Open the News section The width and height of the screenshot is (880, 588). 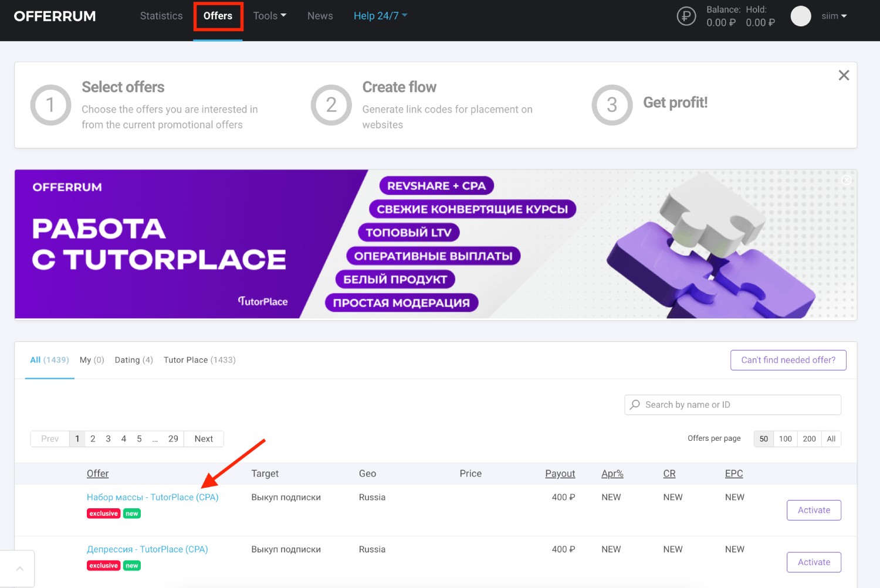point(320,16)
